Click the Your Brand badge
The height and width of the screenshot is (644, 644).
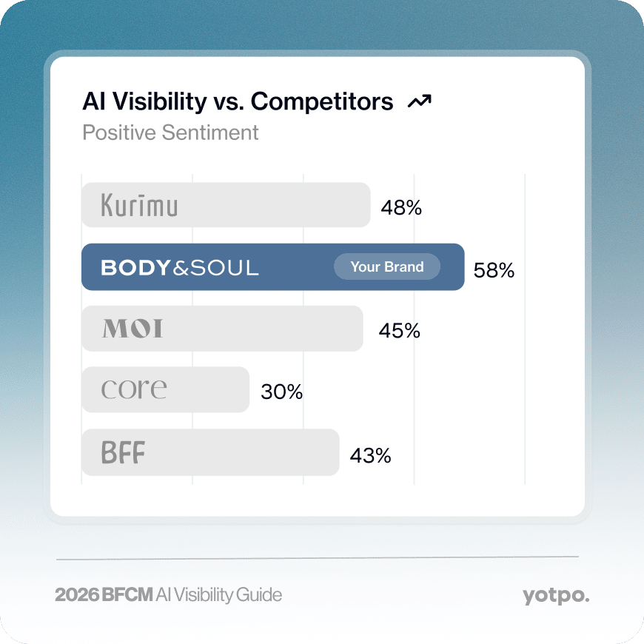[x=387, y=266]
